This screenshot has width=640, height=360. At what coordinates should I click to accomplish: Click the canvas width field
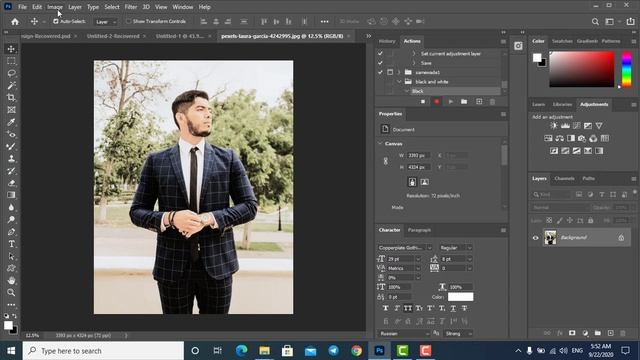pyautogui.click(x=419, y=156)
